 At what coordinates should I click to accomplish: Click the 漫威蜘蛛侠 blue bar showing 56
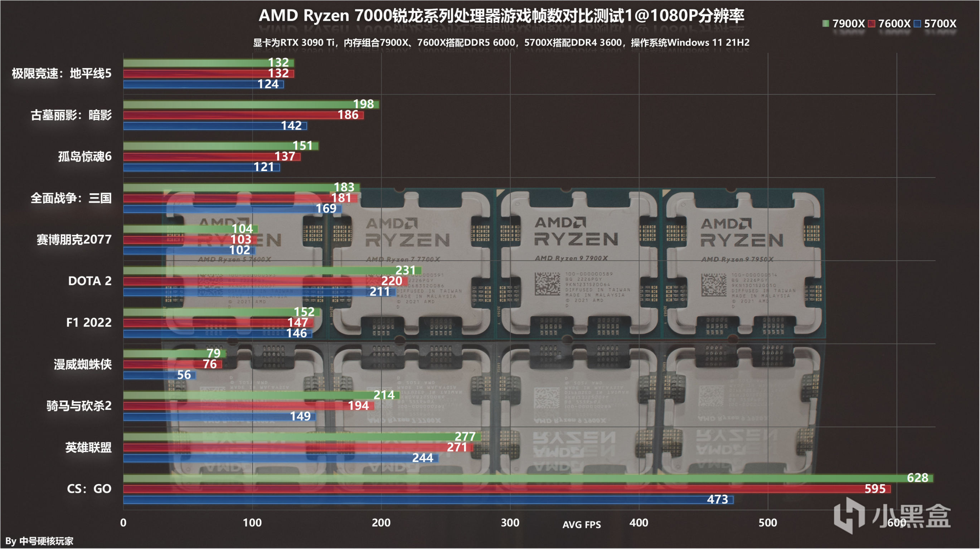159,375
